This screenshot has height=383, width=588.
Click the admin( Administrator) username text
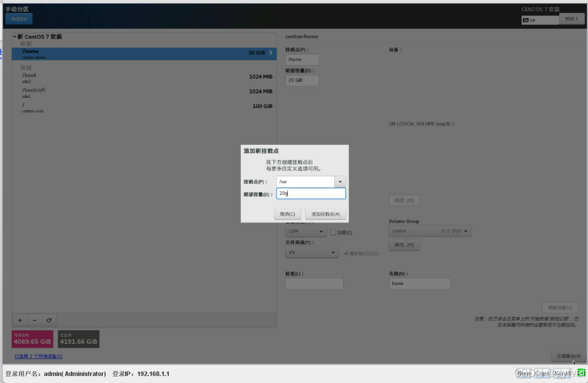click(75, 374)
